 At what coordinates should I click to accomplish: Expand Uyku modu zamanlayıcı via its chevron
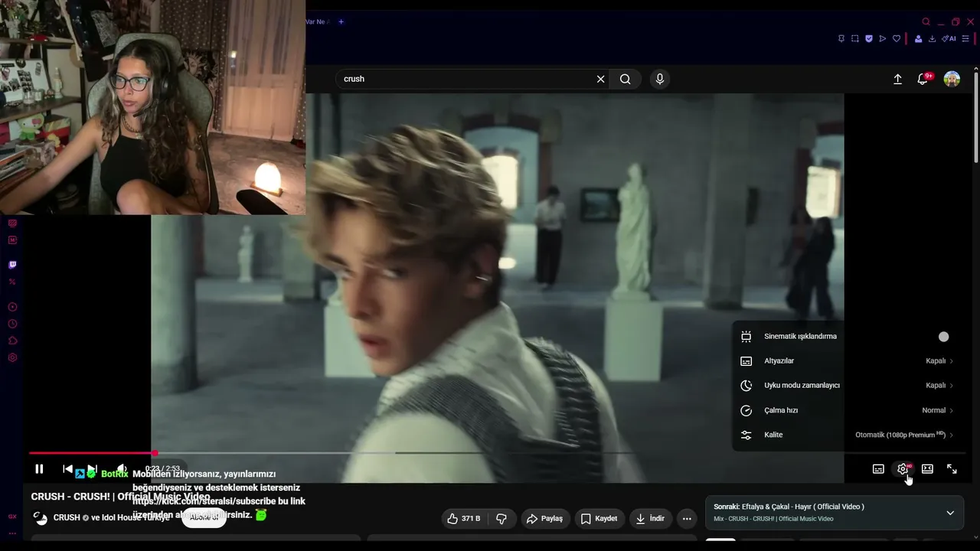click(952, 386)
